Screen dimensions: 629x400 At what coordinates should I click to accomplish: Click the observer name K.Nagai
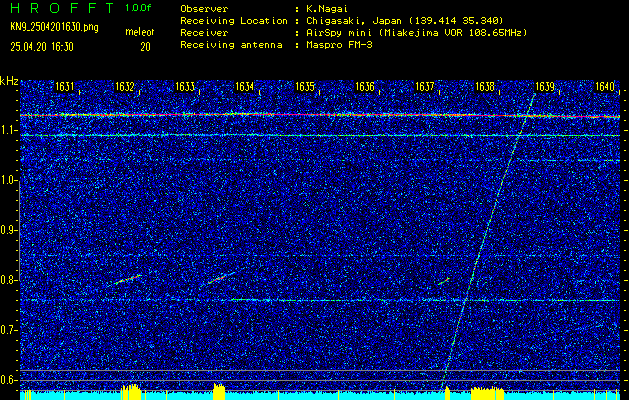(327, 8)
